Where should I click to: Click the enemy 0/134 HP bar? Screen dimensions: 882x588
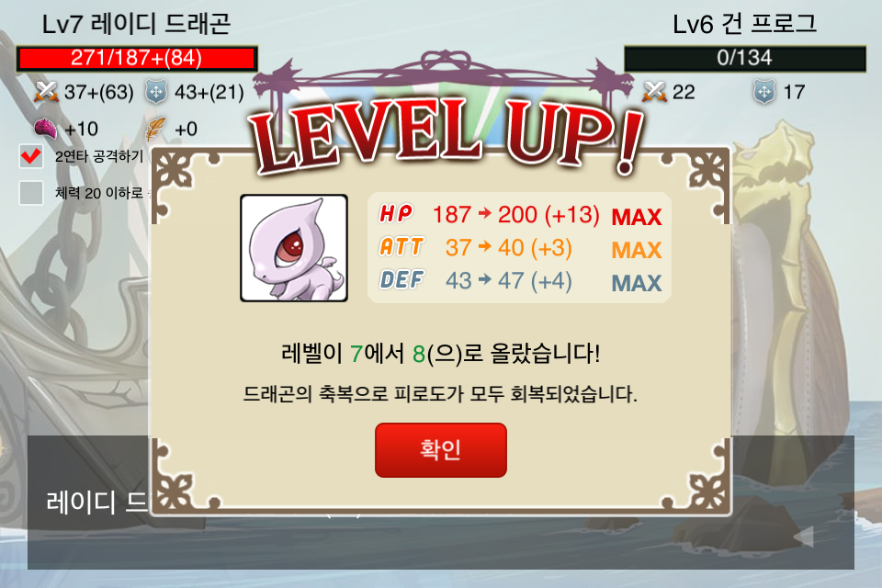pyautogui.click(x=745, y=59)
